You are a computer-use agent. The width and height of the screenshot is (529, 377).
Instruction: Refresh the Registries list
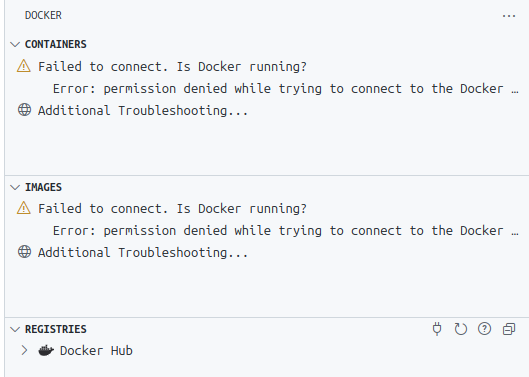click(461, 329)
